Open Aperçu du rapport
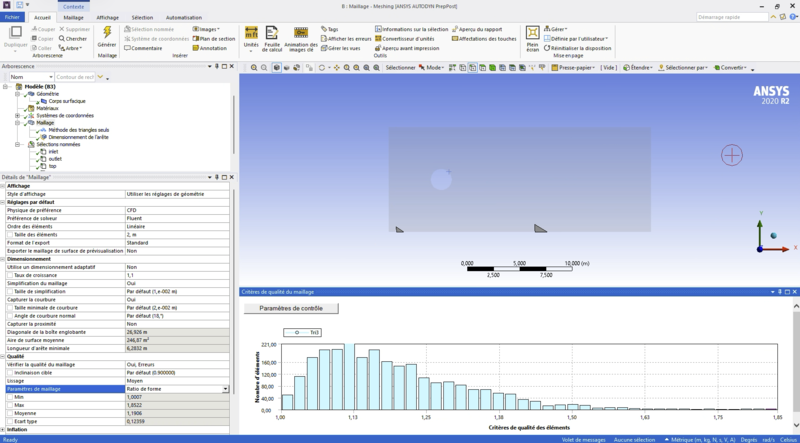This screenshot has height=443, width=800. click(x=477, y=29)
